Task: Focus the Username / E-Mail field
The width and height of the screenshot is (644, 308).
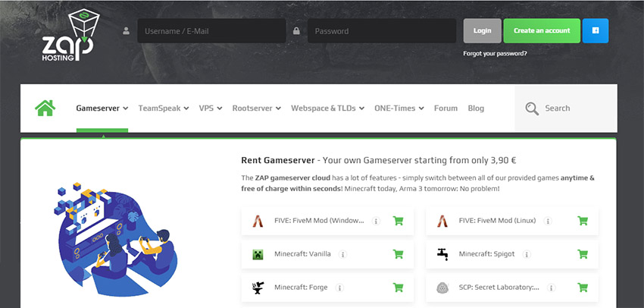Action: pyautogui.click(x=211, y=31)
